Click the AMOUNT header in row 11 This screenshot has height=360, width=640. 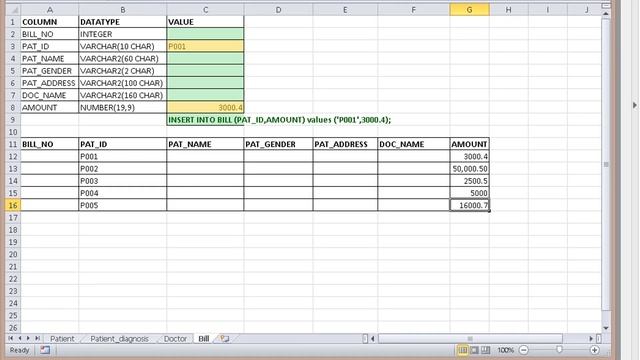[469, 144]
